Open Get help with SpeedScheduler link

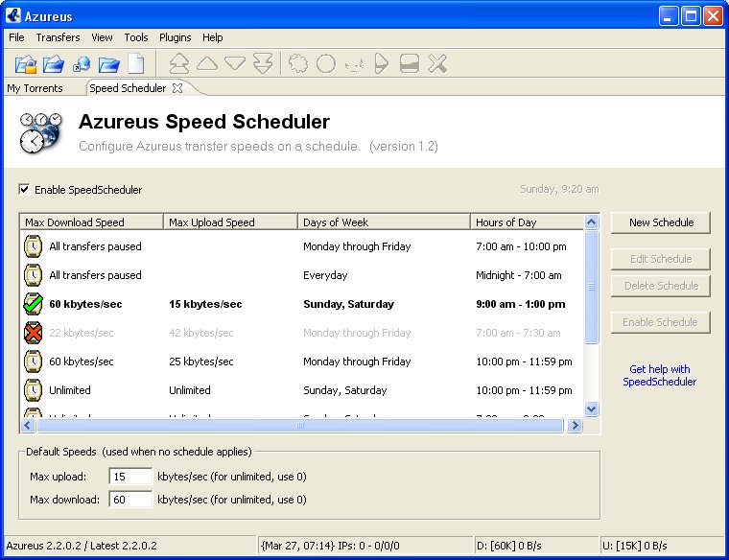(x=659, y=375)
